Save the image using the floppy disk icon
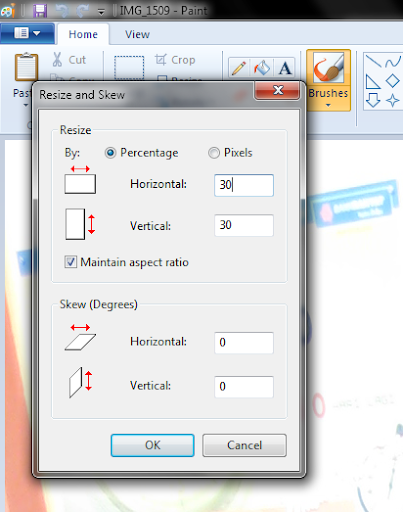 pyautogui.click(x=40, y=10)
